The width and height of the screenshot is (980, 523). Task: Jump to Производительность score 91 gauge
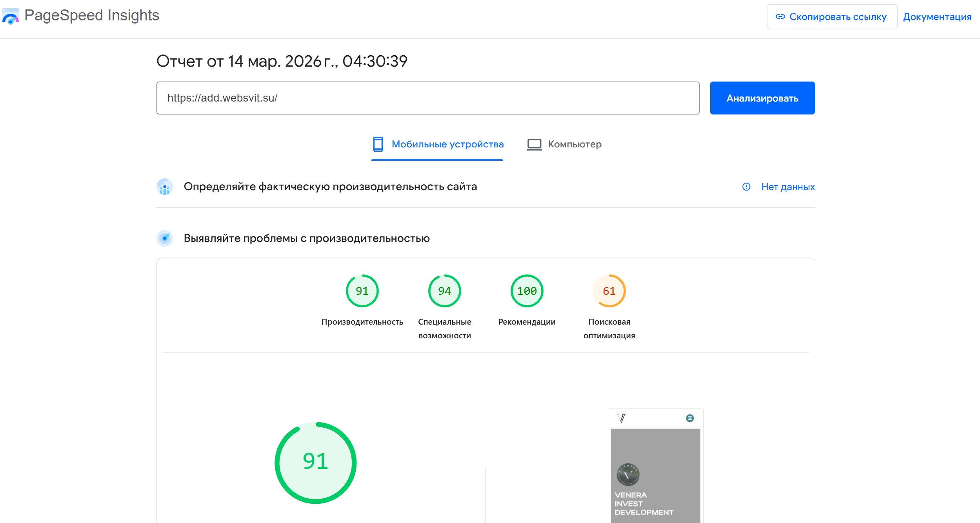click(362, 291)
